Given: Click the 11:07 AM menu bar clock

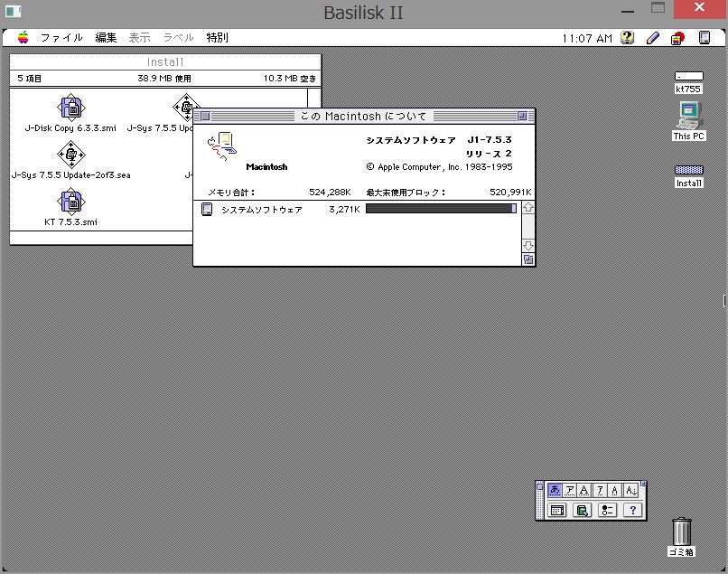Looking at the screenshot, I should [587, 38].
